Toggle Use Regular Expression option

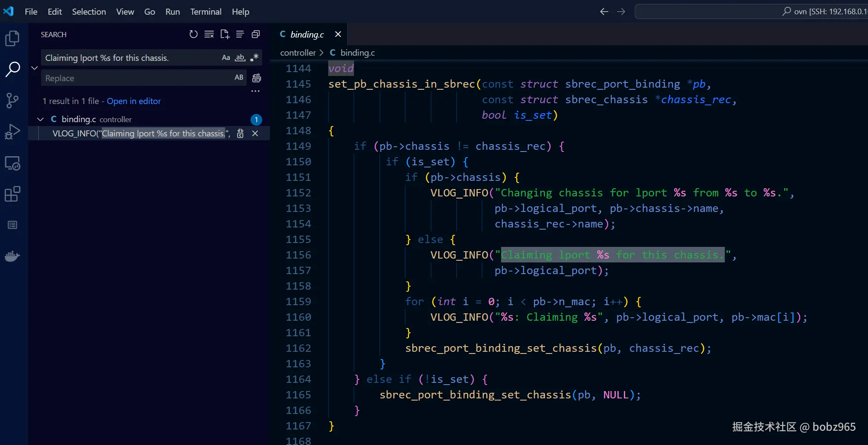tap(254, 58)
